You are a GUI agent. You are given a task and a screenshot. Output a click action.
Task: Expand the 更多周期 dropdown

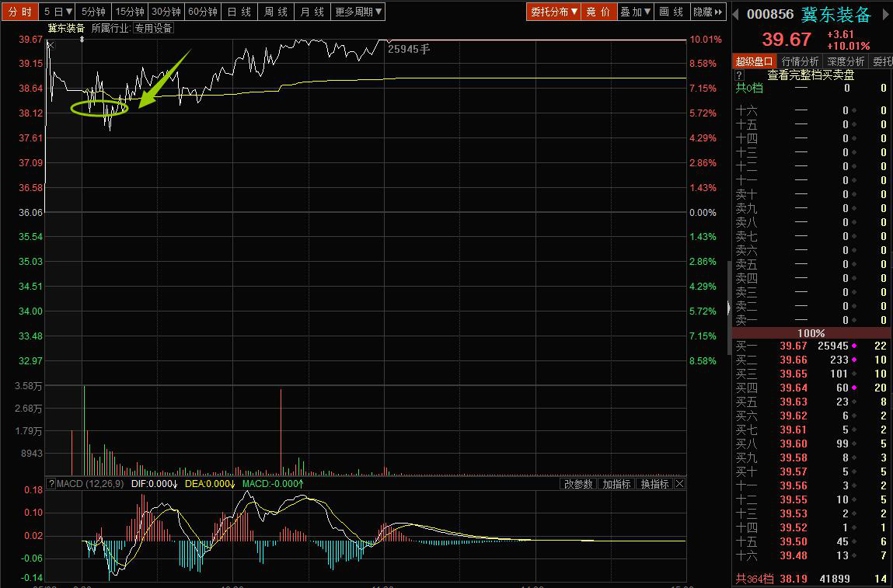coord(358,12)
